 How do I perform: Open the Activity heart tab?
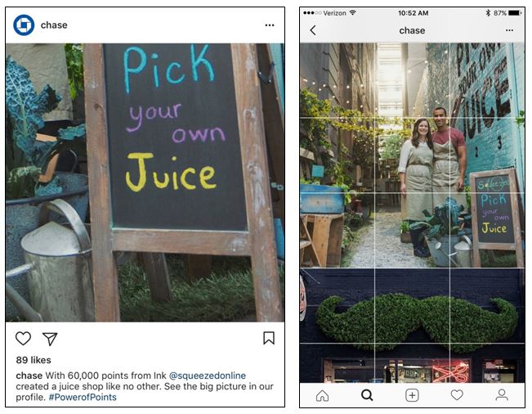457,395
